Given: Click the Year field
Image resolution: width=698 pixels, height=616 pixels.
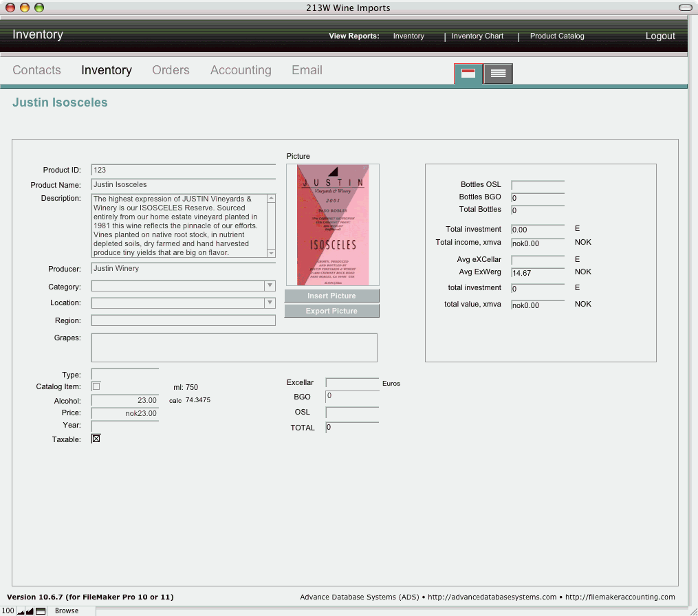Looking at the screenshot, I should pyautogui.click(x=125, y=426).
